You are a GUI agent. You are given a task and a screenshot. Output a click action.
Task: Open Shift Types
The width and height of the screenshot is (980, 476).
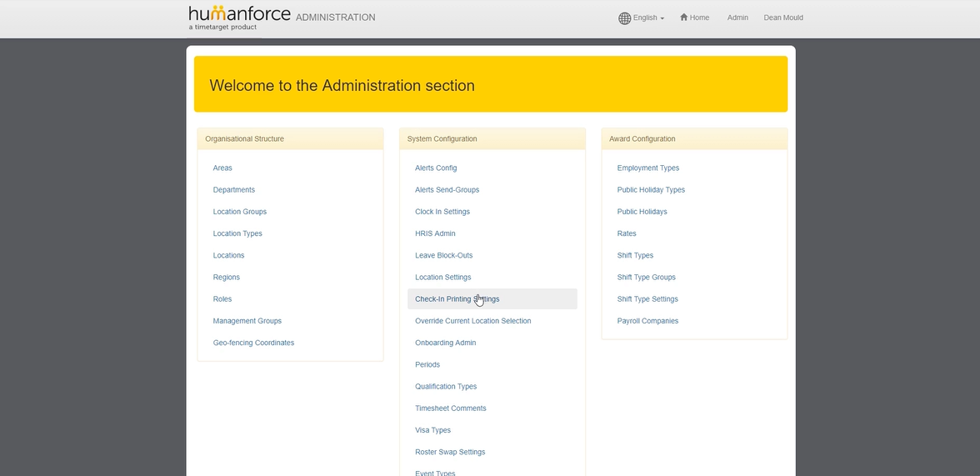[635, 255]
